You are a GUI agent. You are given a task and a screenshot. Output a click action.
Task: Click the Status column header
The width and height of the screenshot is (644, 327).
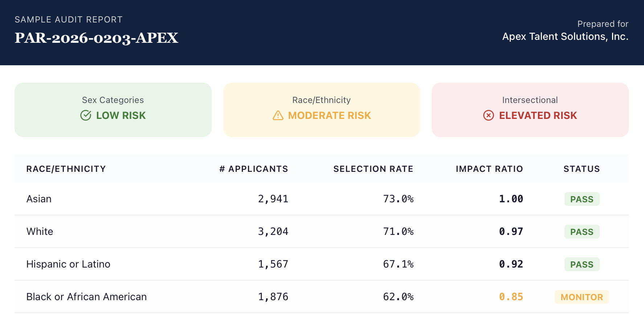(x=581, y=169)
